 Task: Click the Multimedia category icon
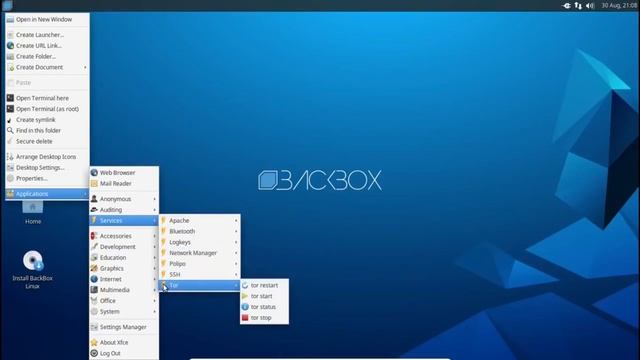94,290
